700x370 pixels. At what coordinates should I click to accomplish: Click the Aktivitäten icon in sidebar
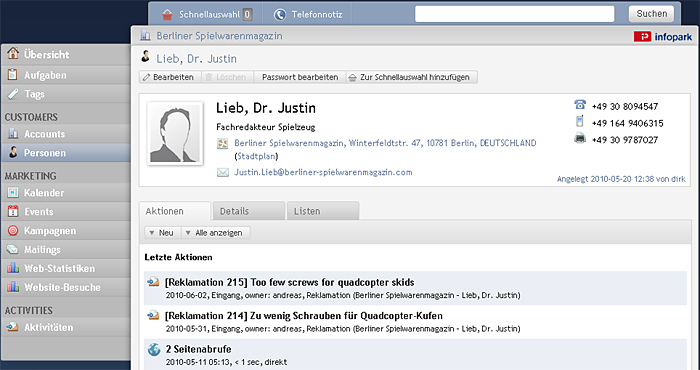coord(13,327)
